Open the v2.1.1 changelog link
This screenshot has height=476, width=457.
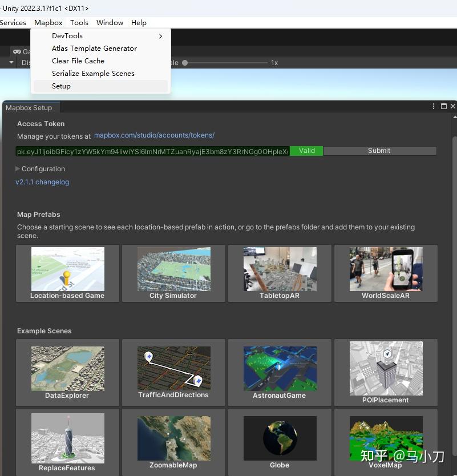[42, 182]
